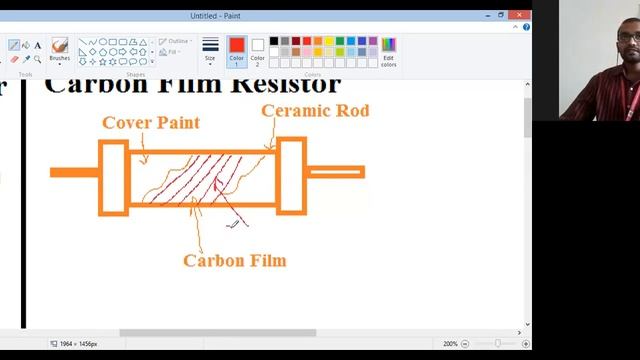Activate the Color 2 background selector
This screenshot has width=640, height=360.
coord(258,52)
